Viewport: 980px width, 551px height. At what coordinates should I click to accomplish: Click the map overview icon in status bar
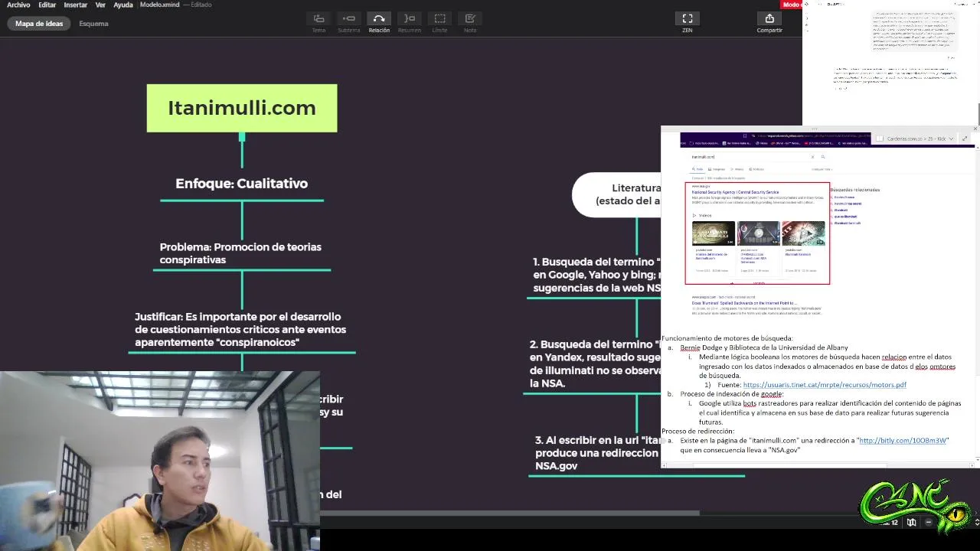pos(911,523)
